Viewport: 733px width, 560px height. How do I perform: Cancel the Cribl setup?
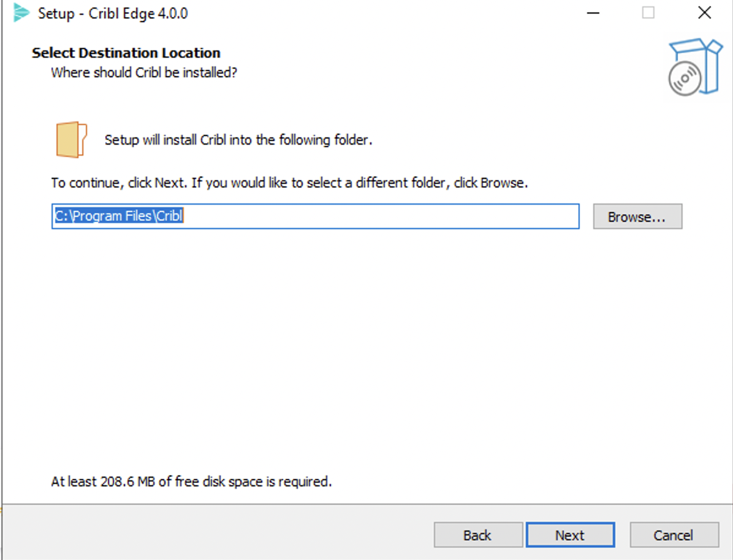click(x=674, y=535)
